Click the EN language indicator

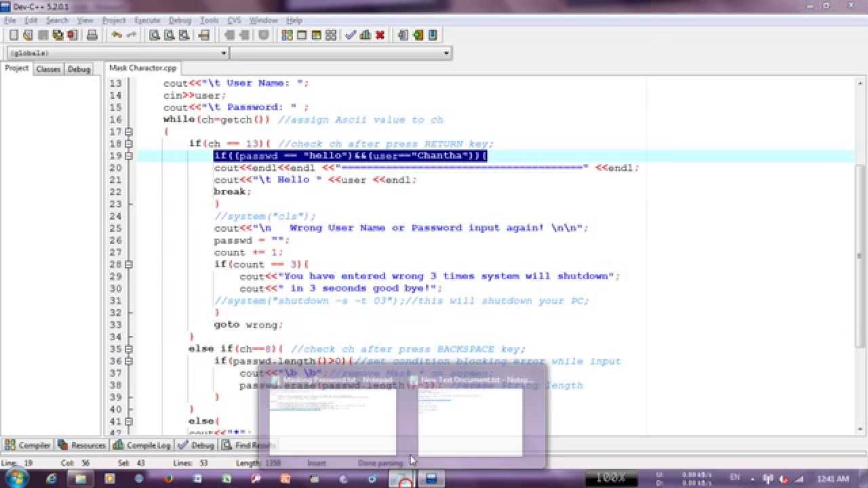coord(735,479)
